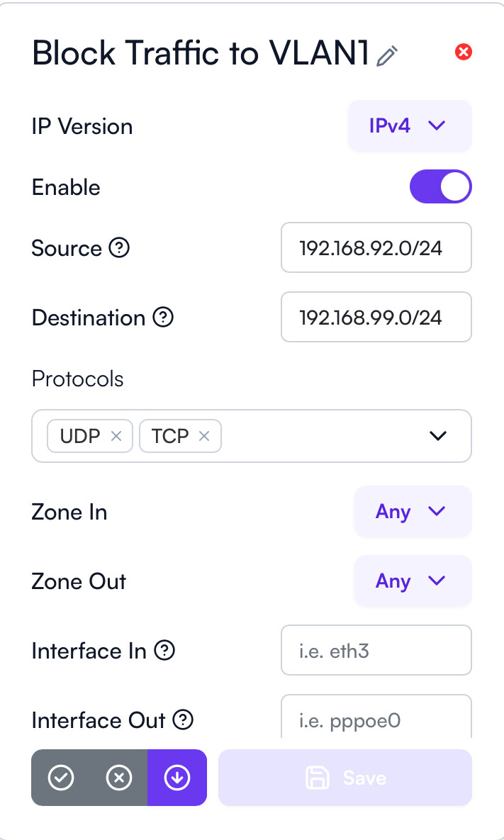Click the checkmark accept action icon
This screenshot has height=840, width=504.
point(61,778)
